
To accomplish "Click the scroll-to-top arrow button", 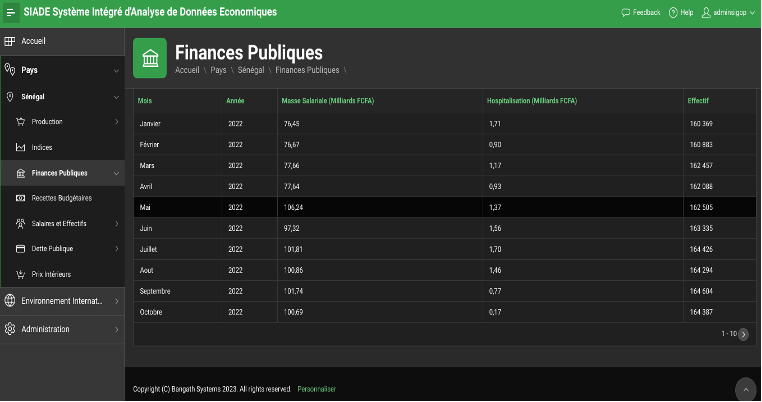I will [745, 388].
